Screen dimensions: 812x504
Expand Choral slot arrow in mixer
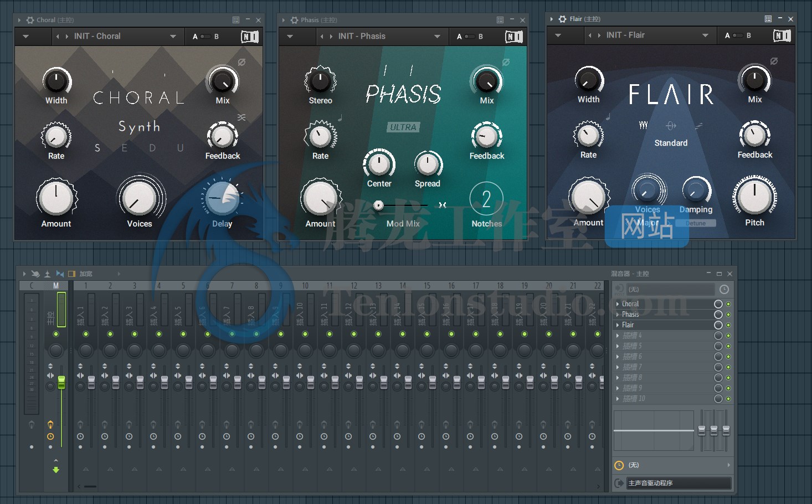tap(618, 304)
